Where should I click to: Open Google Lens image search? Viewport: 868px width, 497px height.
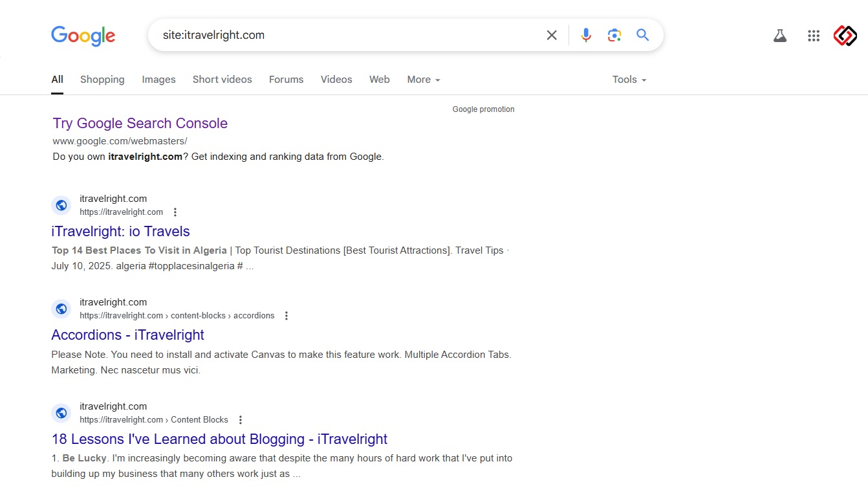[x=614, y=35]
